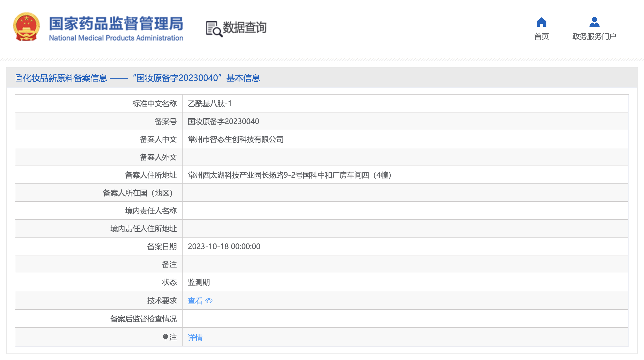The height and width of the screenshot is (360, 644).
Task: Open the 详情 note link
Action: 195,338
